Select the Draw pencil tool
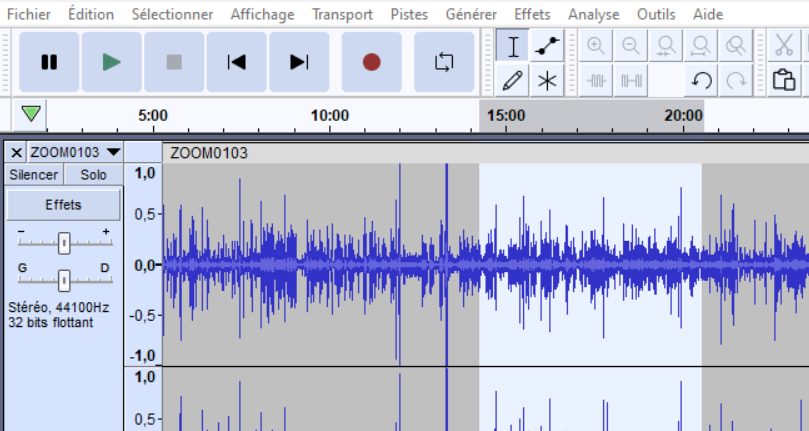Viewport: 809px width, 431px height. [x=512, y=81]
